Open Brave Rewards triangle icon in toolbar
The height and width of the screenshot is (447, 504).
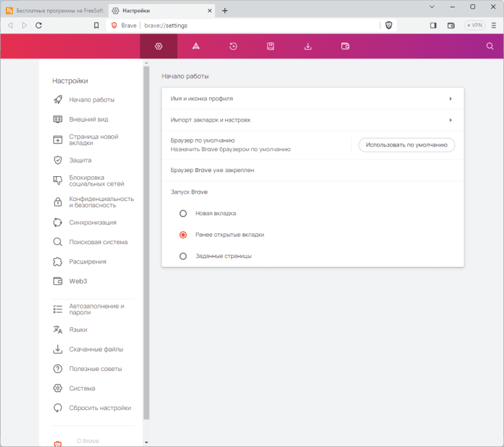[x=196, y=46]
